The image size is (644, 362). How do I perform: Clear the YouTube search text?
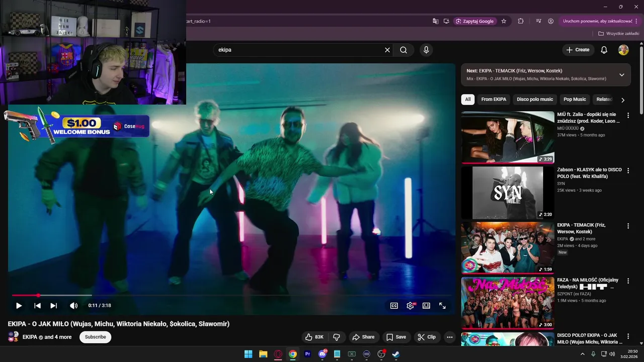pos(387,50)
